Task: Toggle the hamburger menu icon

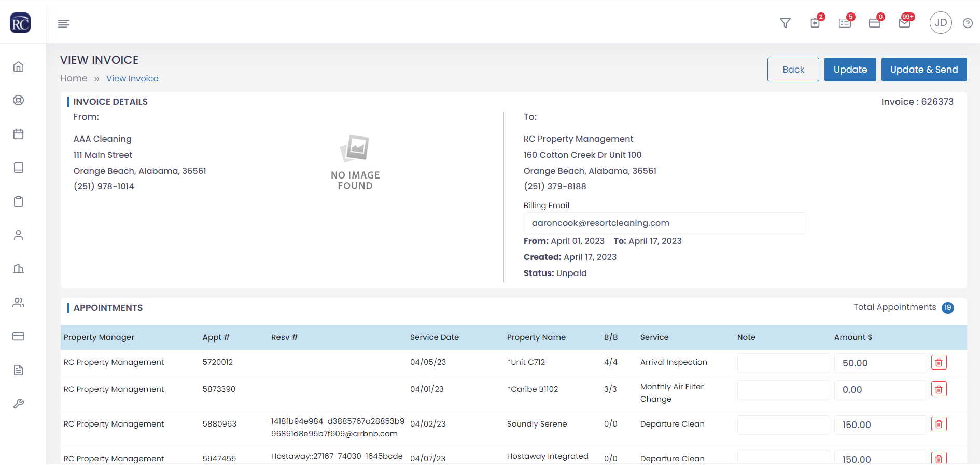Action: (x=64, y=23)
